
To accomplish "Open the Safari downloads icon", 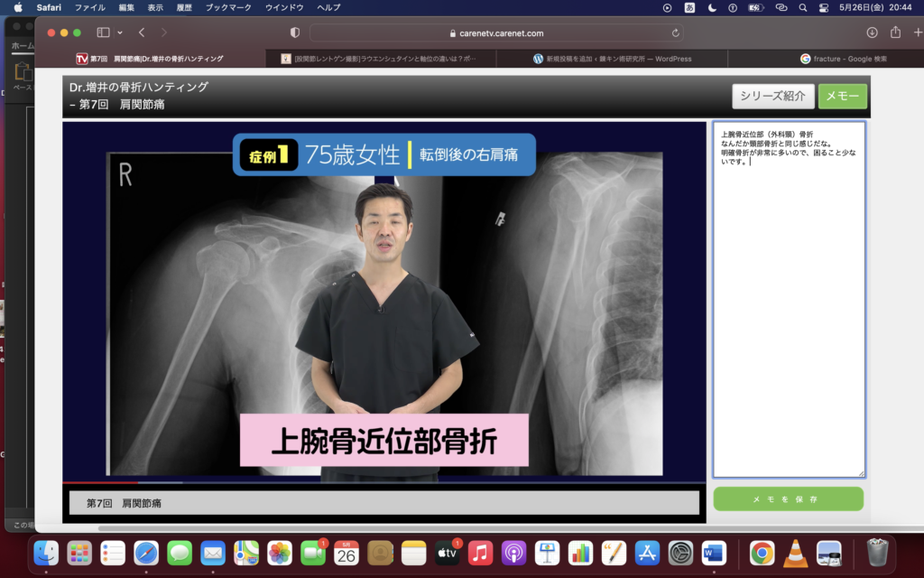I will [x=872, y=33].
